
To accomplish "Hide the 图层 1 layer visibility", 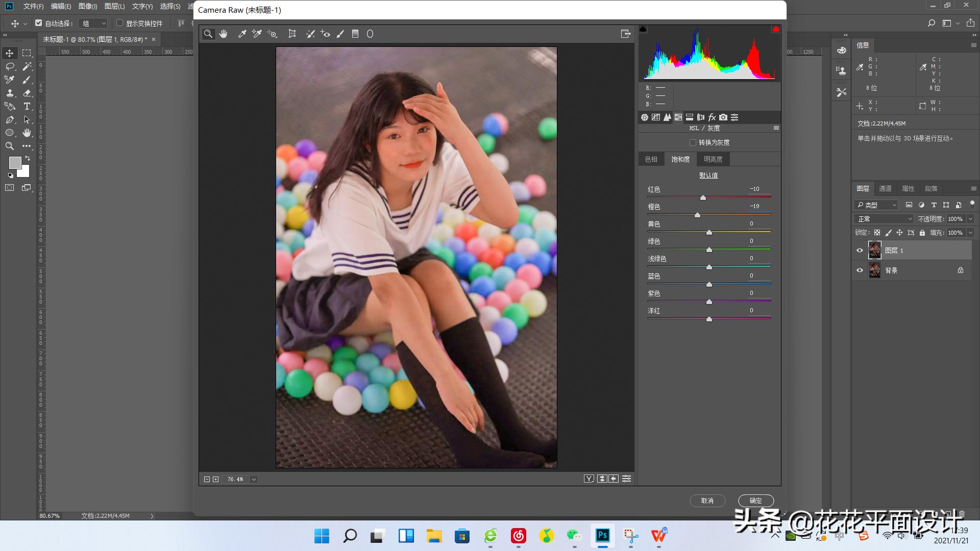I will click(x=860, y=251).
